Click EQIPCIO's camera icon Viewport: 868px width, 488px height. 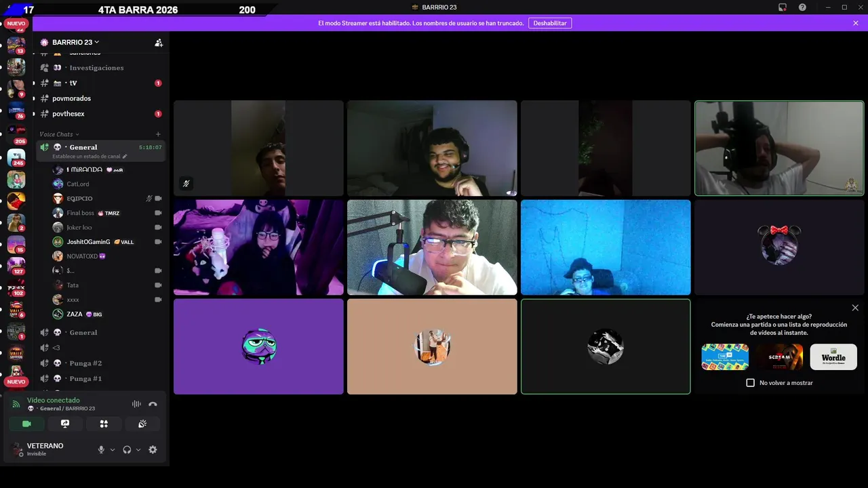[158, 199]
